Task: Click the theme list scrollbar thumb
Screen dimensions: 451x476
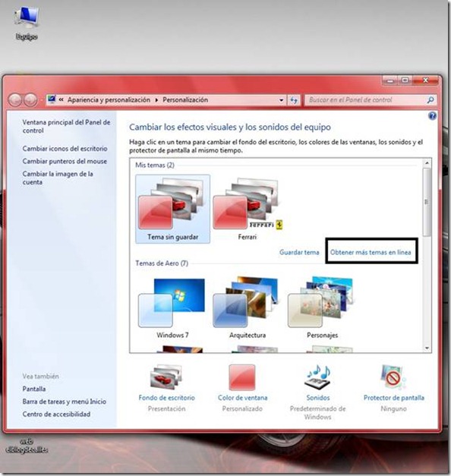Action: (427, 202)
